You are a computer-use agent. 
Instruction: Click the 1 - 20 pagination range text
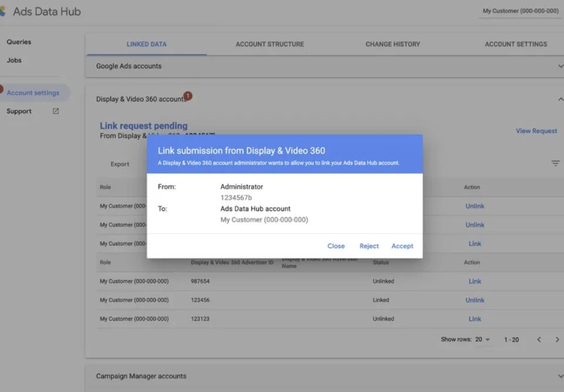click(x=511, y=340)
